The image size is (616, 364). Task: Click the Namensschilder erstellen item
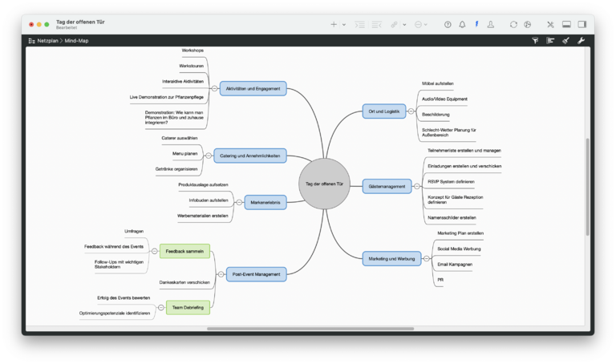[x=452, y=217]
